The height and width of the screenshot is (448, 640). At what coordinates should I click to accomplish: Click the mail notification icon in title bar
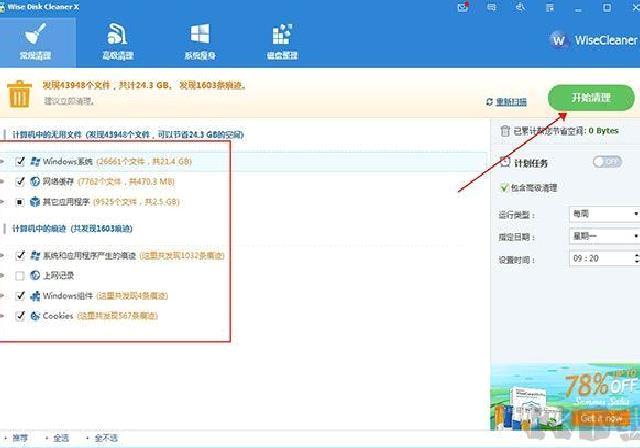(463, 7)
